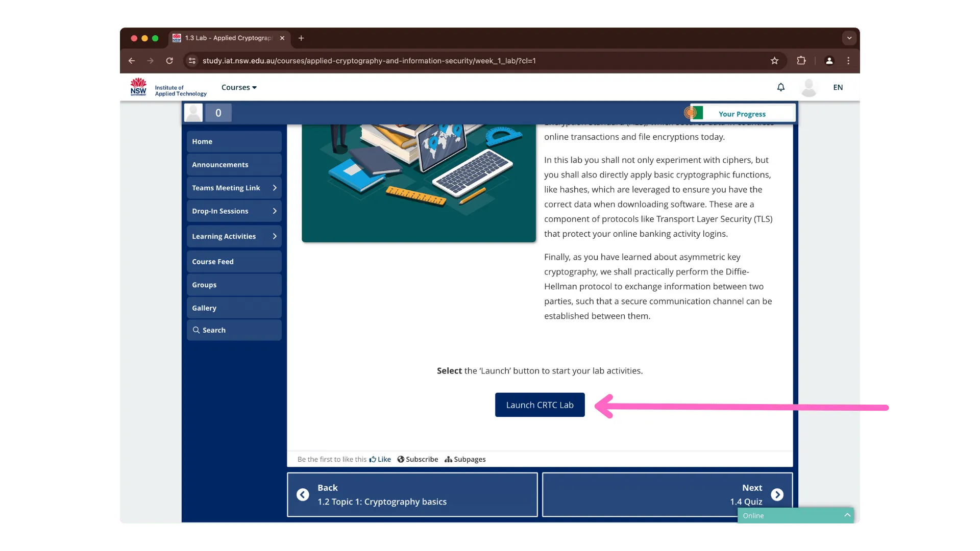Expand the Online chat panel
980x551 pixels.
pyautogui.click(x=847, y=515)
